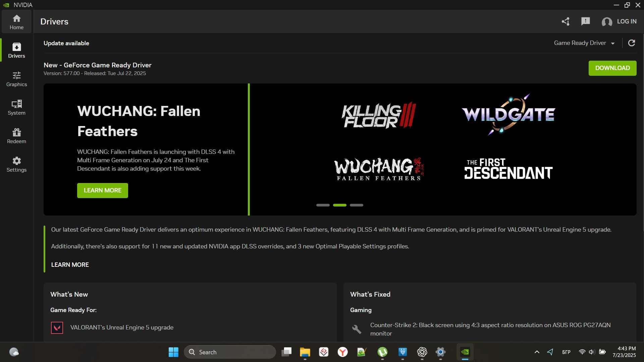
Task: Click the share icon in the header
Action: click(566, 21)
